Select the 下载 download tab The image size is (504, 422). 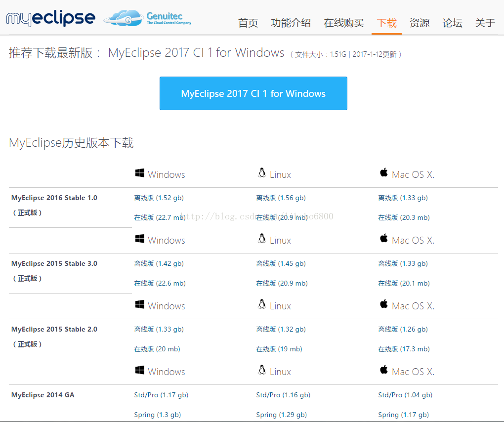pyautogui.click(x=386, y=23)
